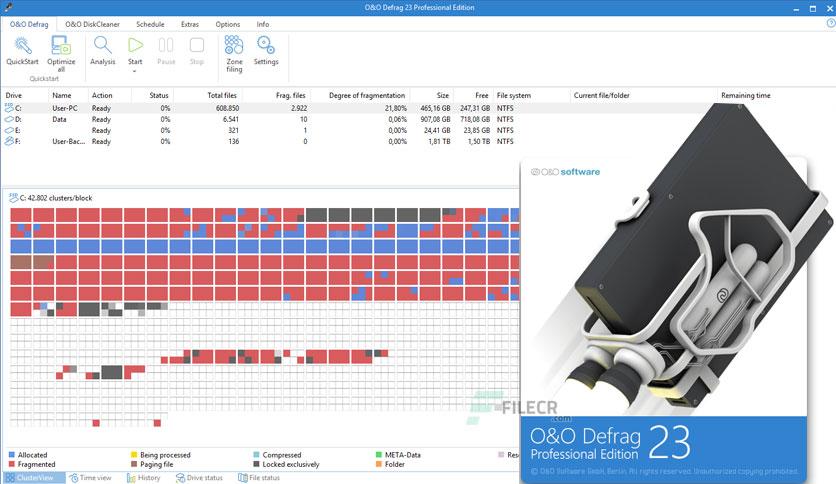836x484 pixels.
Task: Sort by Degree of fragmentation header
Action: coord(367,95)
